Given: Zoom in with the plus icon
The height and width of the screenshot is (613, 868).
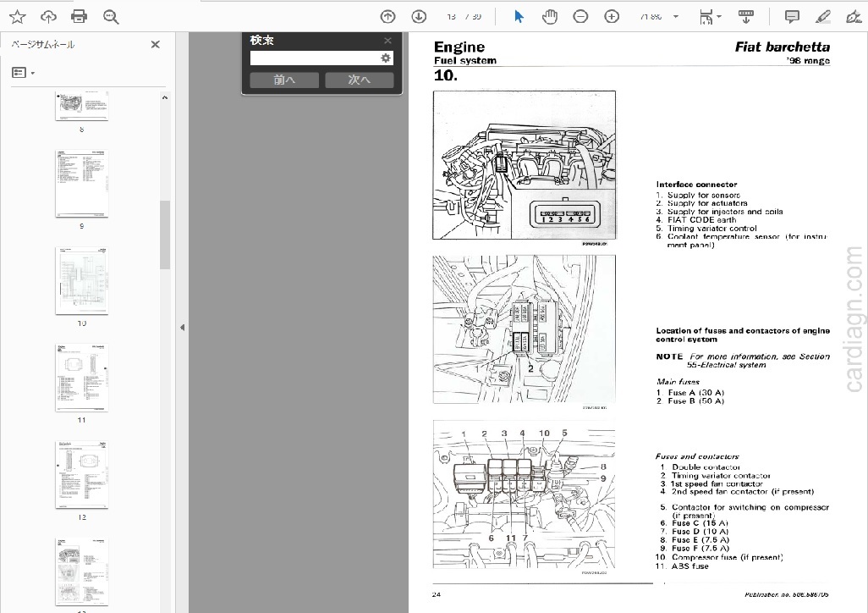Looking at the screenshot, I should click(x=612, y=17).
